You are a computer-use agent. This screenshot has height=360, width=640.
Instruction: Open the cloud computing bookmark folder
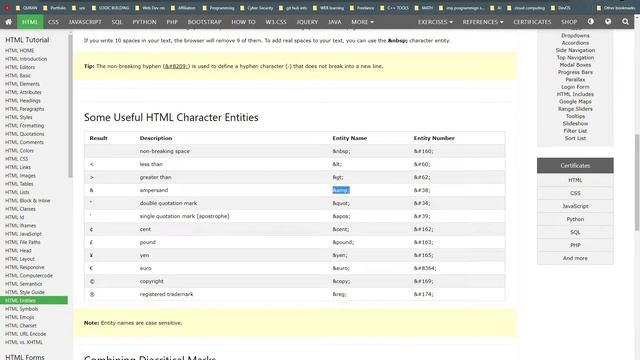(x=527, y=8)
